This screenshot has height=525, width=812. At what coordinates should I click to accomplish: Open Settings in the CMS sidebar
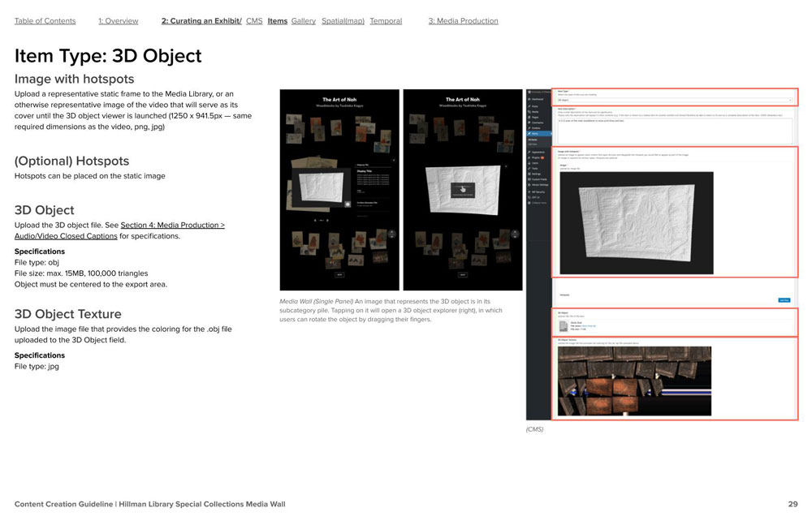click(x=536, y=174)
